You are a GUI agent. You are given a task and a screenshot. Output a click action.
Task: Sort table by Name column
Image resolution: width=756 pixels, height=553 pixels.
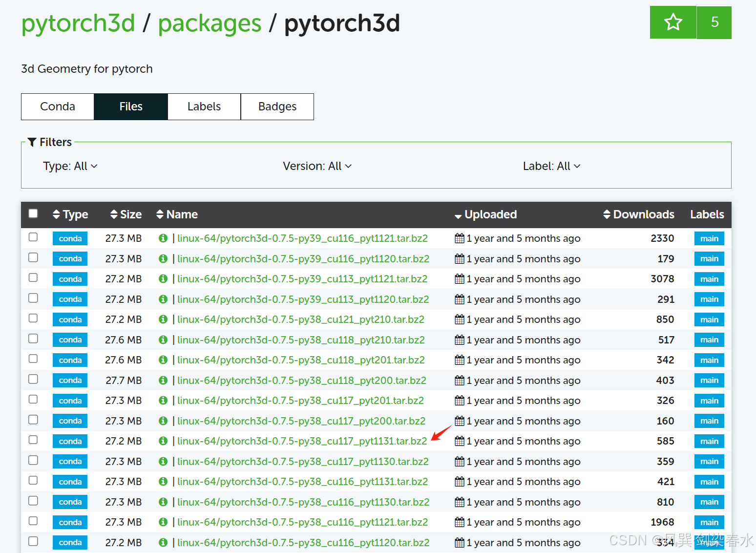pos(177,214)
